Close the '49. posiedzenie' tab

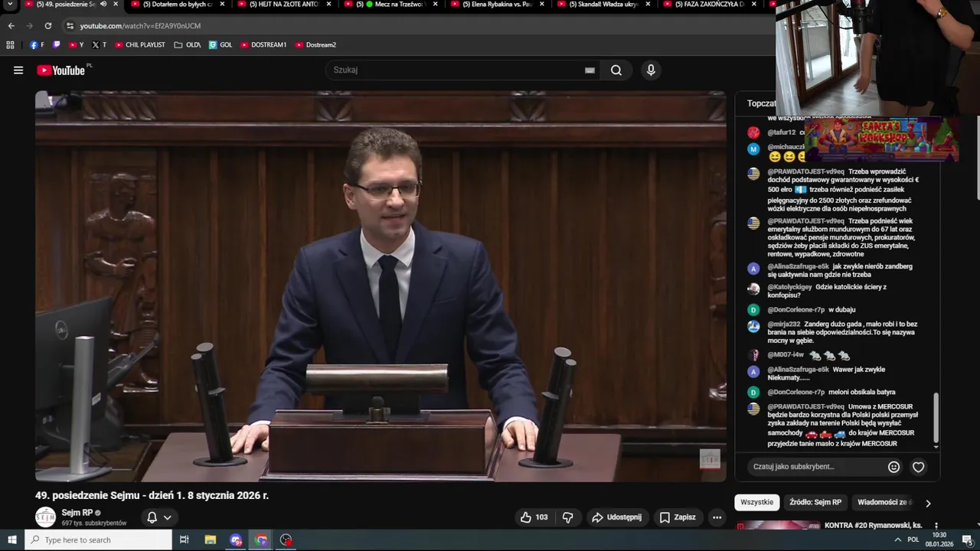[x=116, y=5]
